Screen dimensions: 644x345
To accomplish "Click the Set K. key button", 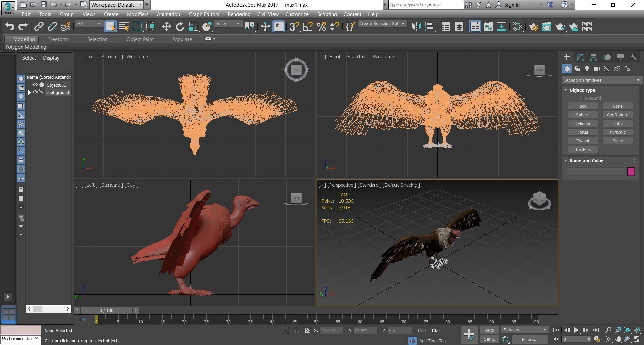I will (x=489, y=339).
